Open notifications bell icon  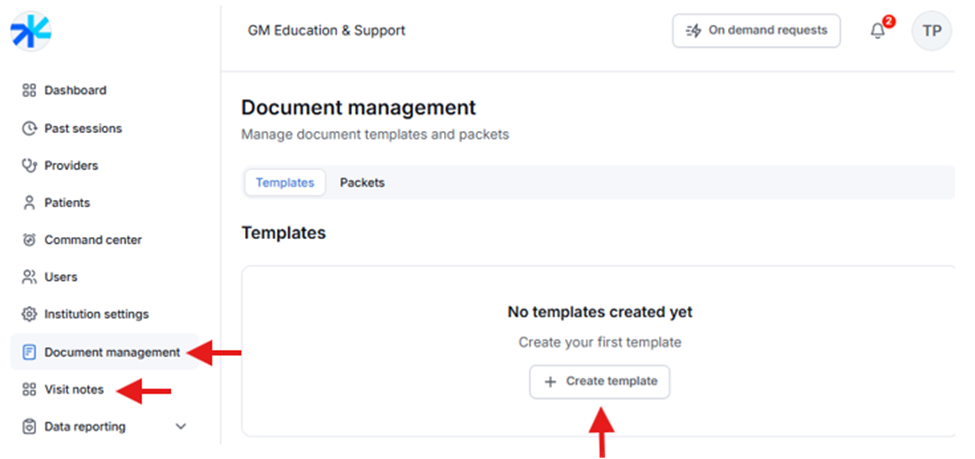(878, 31)
